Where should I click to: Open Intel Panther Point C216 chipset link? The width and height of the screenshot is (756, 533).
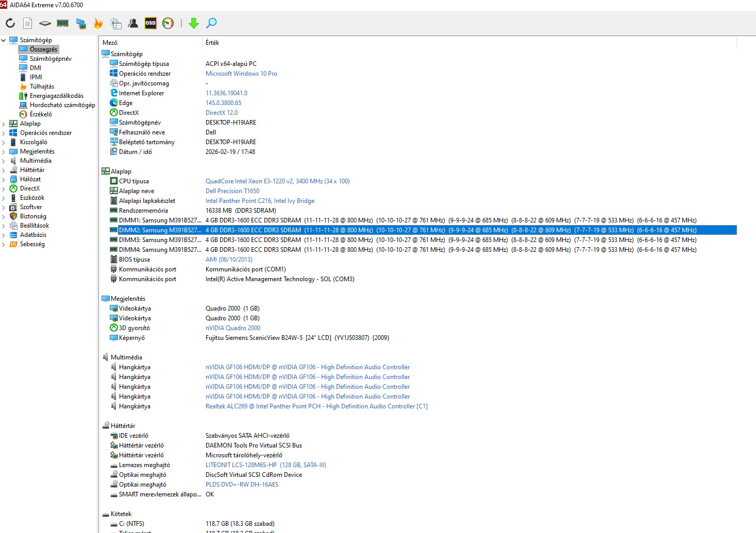pyautogui.click(x=260, y=201)
